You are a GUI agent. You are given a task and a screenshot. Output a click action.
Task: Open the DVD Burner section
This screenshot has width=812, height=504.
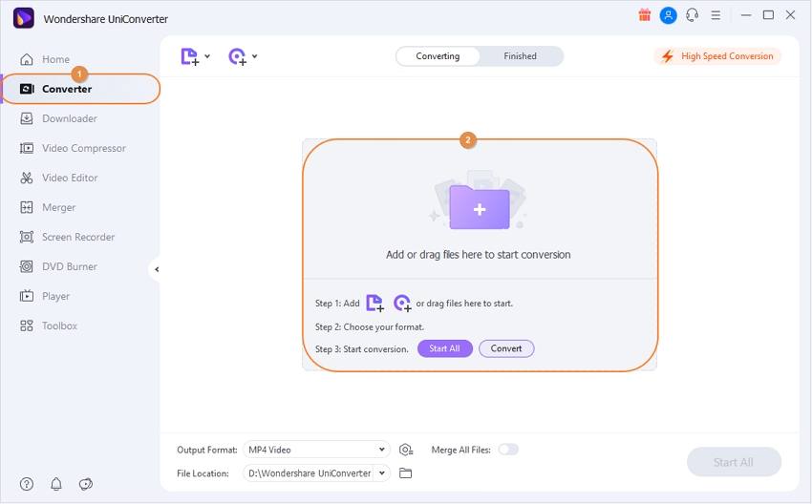(58, 266)
